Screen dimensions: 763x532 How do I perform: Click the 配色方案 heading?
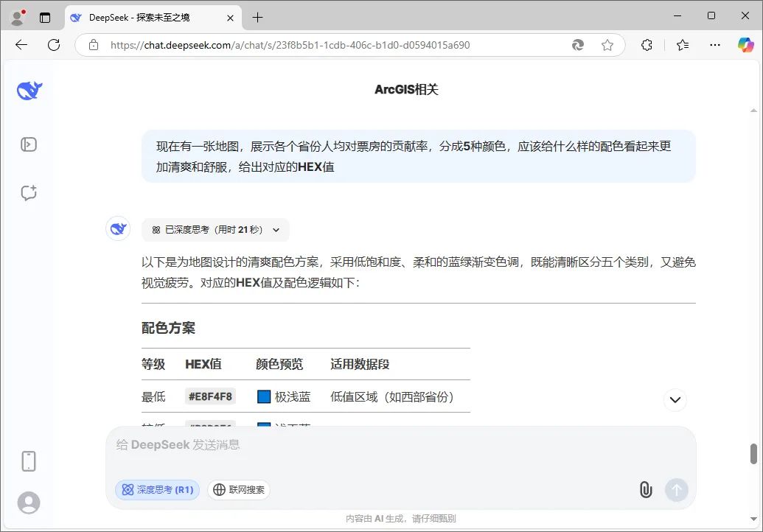click(168, 328)
